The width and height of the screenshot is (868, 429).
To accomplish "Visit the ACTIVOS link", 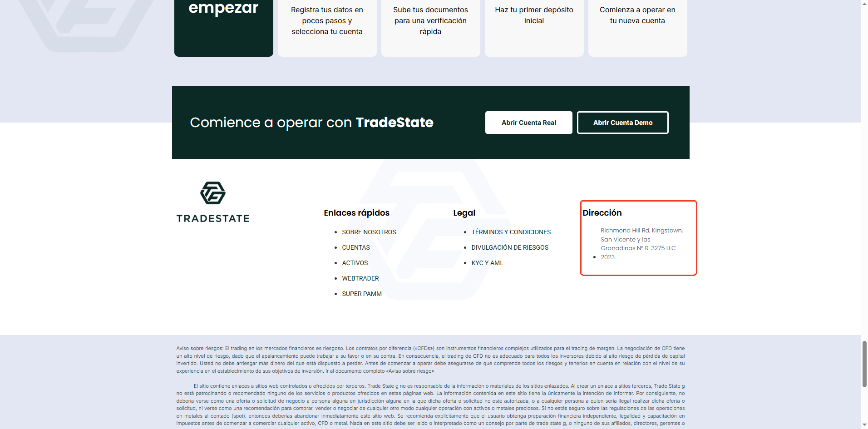I will point(355,263).
